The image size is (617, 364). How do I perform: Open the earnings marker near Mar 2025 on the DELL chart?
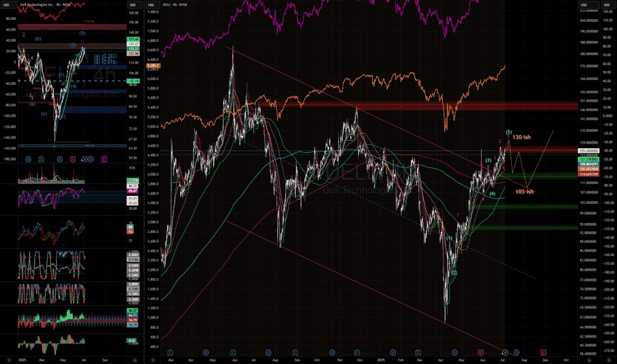(x=418, y=352)
